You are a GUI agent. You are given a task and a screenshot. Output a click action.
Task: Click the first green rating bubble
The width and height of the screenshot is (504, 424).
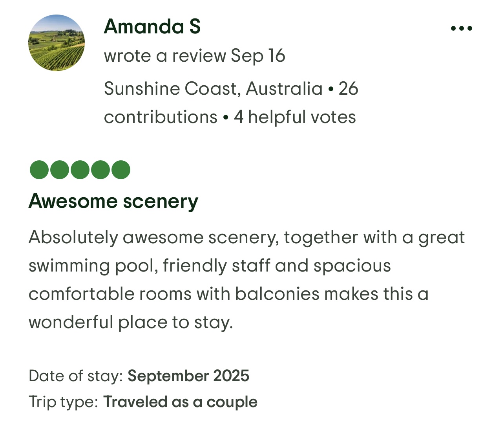[x=39, y=170]
